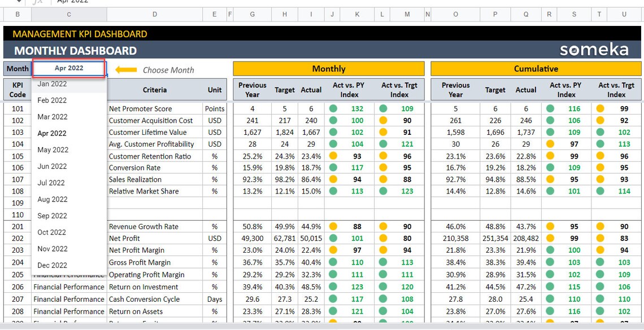Image resolution: width=644 pixels, height=330 pixels.
Task: Click yellow dot beside Net Profit cumulative index 83
Action: pyautogui.click(x=600, y=238)
